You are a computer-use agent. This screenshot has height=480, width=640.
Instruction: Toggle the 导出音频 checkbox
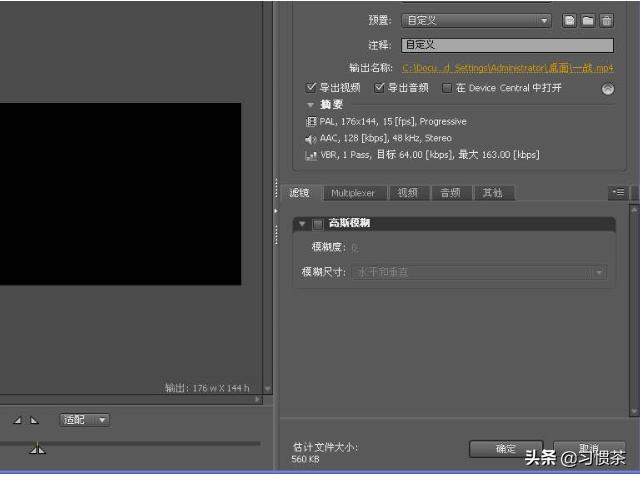[380, 87]
